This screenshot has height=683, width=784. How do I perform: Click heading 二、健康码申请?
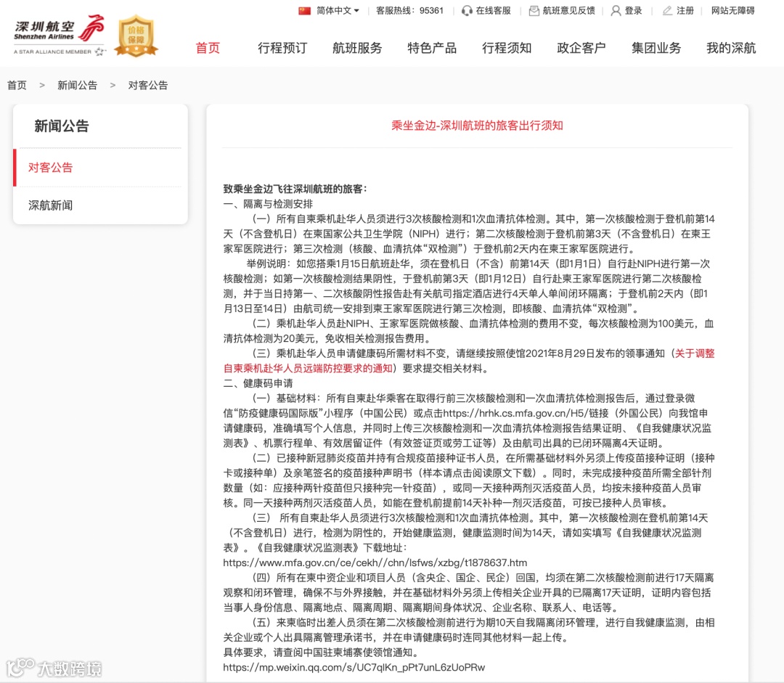click(258, 383)
